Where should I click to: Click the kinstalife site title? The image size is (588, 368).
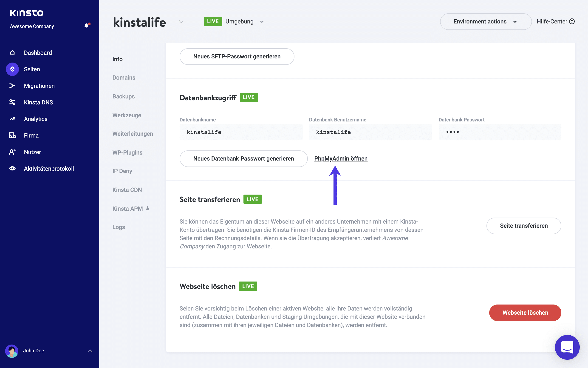click(139, 22)
